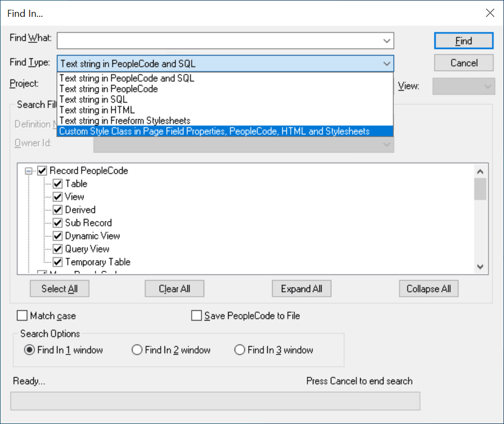Click the Cancel button
Screen dimensions: 504x424
coord(463,63)
